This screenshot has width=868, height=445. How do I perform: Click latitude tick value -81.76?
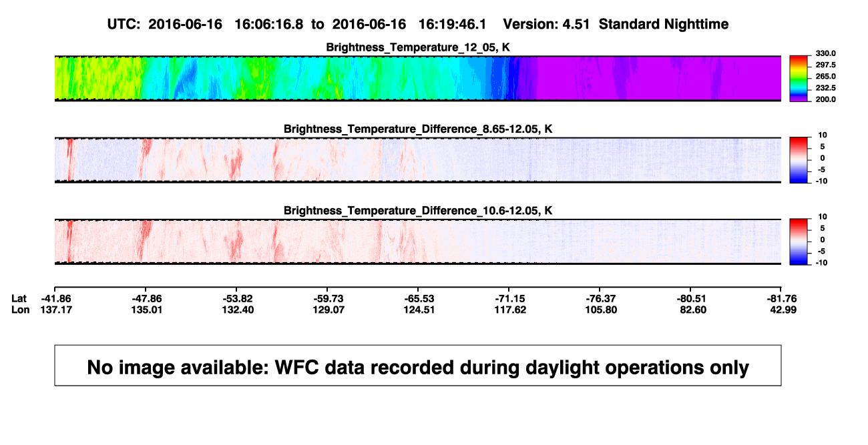781,298
